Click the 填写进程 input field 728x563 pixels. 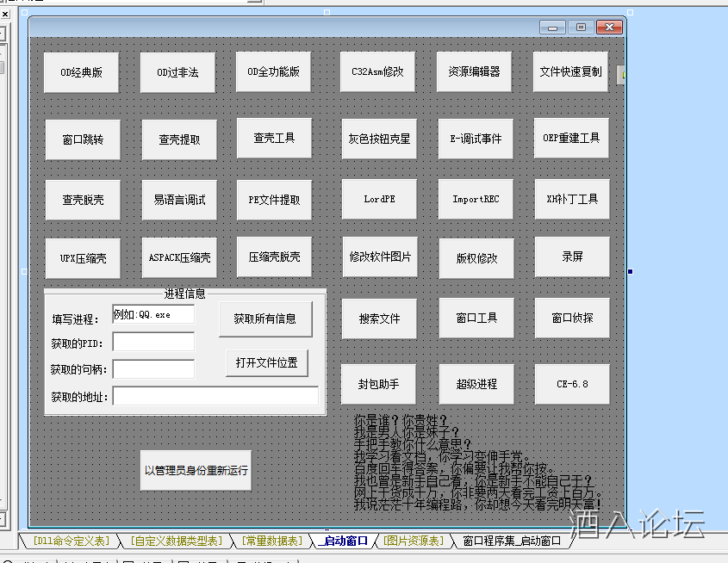pos(153,314)
